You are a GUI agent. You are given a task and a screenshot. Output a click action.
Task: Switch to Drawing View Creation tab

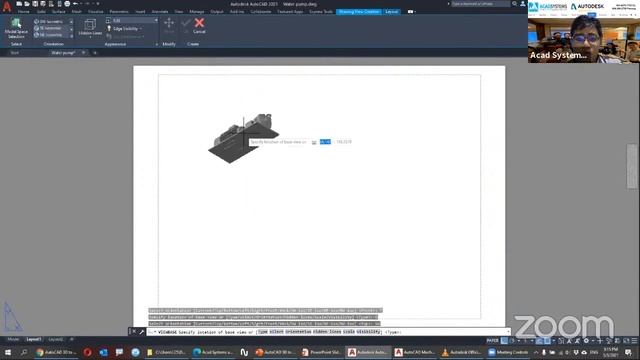pyautogui.click(x=359, y=11)
